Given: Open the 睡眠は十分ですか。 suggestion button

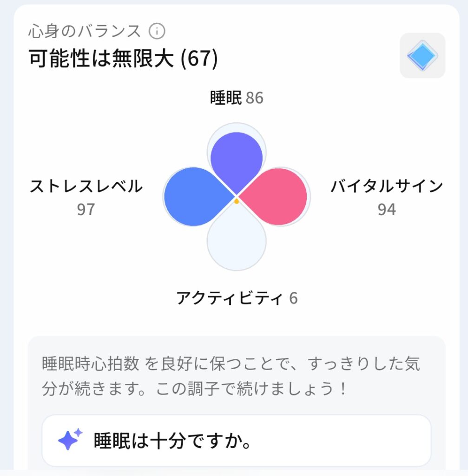Looking at the screenshot, I should click(x=237, y=440).
